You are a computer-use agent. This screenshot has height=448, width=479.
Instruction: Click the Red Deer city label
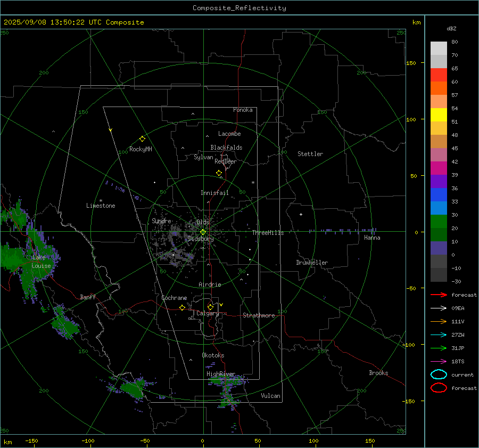(226, 161)
